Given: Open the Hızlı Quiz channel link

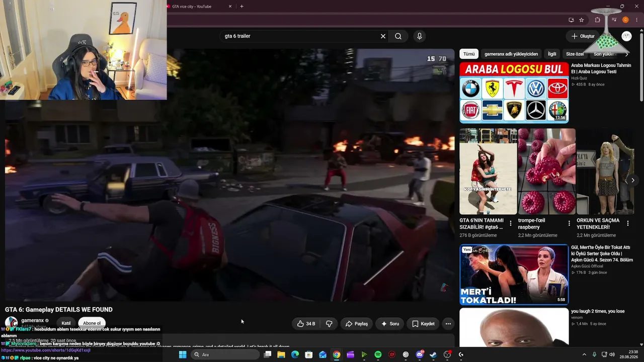Looking at the screenshot, I should point(579,78).
